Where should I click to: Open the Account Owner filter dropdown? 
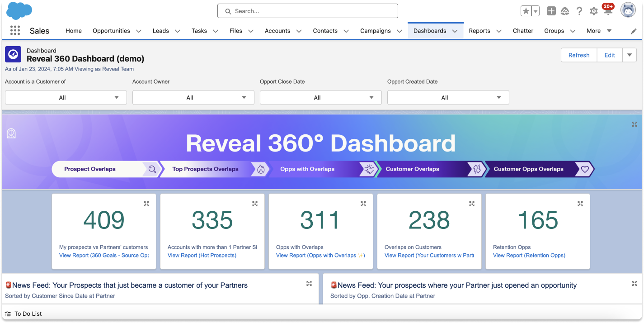[193, 98]
